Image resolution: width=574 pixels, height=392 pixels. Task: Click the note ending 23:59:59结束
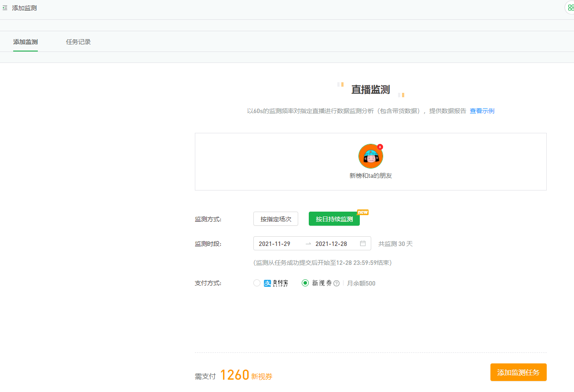coord(322,263)
